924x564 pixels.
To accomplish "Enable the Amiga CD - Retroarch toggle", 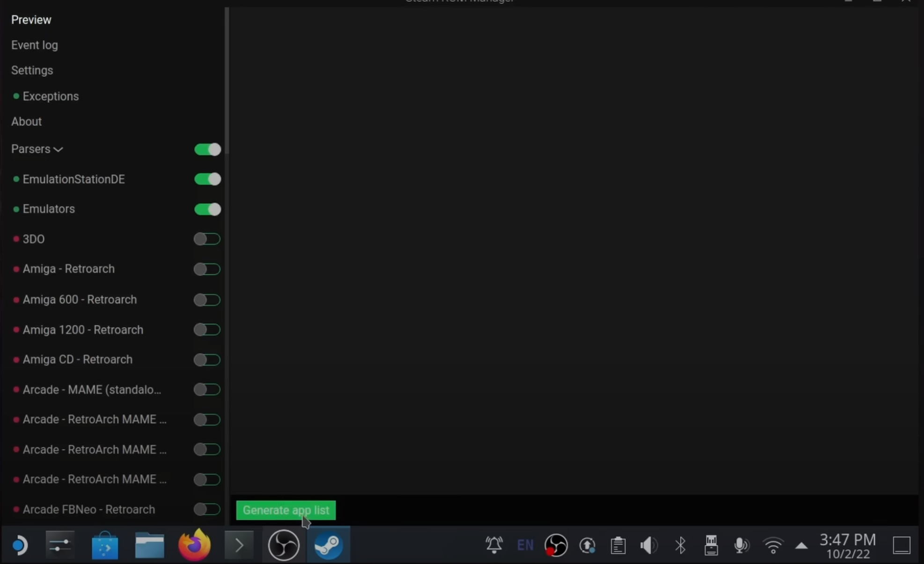I will click(x=207, y=359).
